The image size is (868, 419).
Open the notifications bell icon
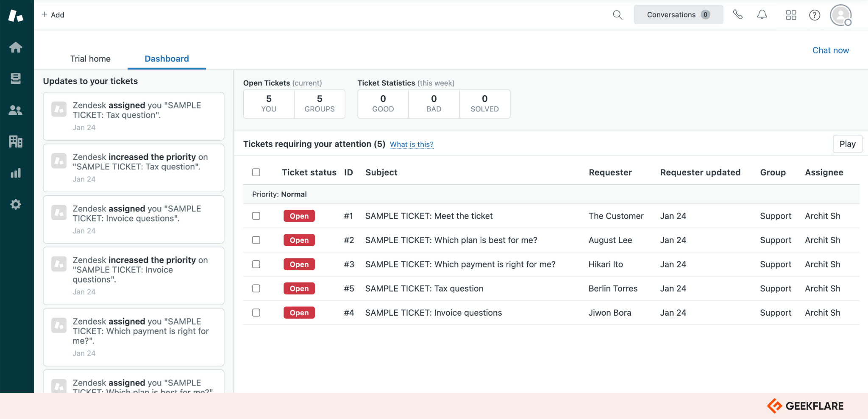[762, 15]
